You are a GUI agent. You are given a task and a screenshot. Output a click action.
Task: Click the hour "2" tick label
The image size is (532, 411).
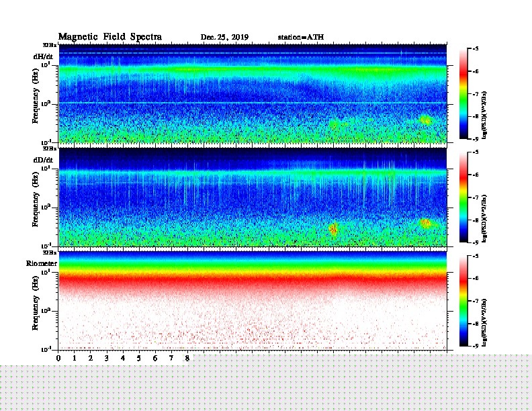(x=91, y=358)
